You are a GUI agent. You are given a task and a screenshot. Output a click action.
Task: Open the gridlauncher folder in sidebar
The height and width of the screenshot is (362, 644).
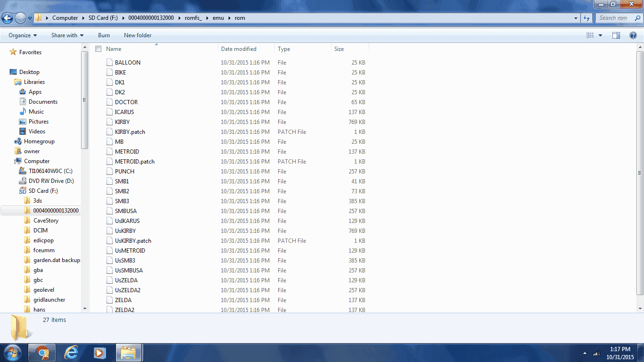pos(50,300)
